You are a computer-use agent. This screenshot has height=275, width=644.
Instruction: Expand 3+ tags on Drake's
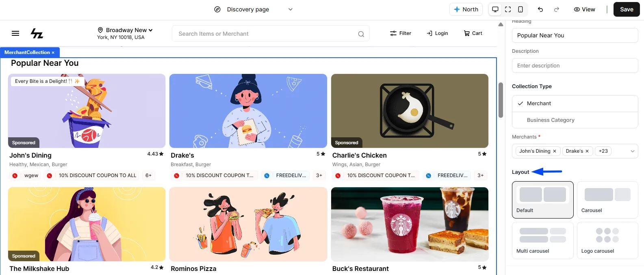point(319,175)
